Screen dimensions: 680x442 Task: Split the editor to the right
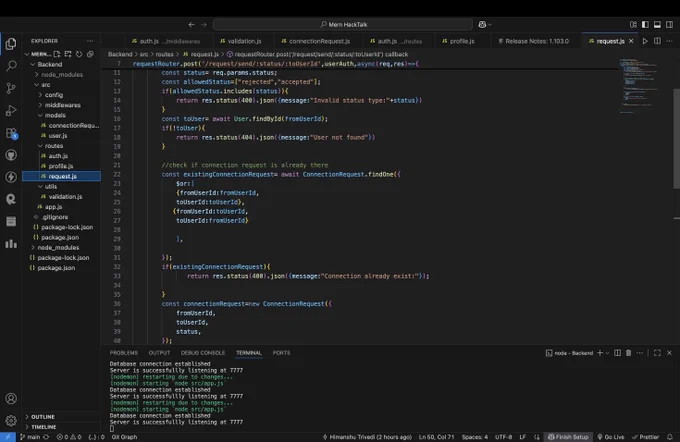tap(657, 41)
